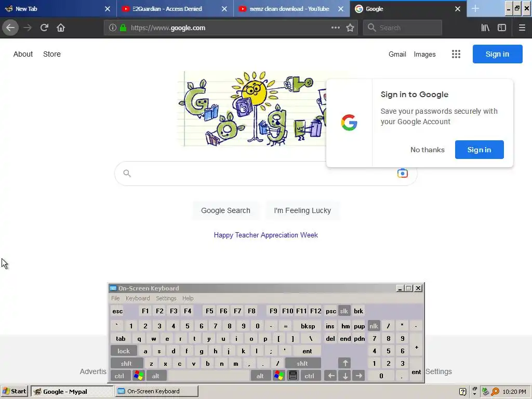Image resolution: width=532 pixels, height=399 pixels.
Task: Click I'm Feeling Lucky button
Action: coord(302,210)
